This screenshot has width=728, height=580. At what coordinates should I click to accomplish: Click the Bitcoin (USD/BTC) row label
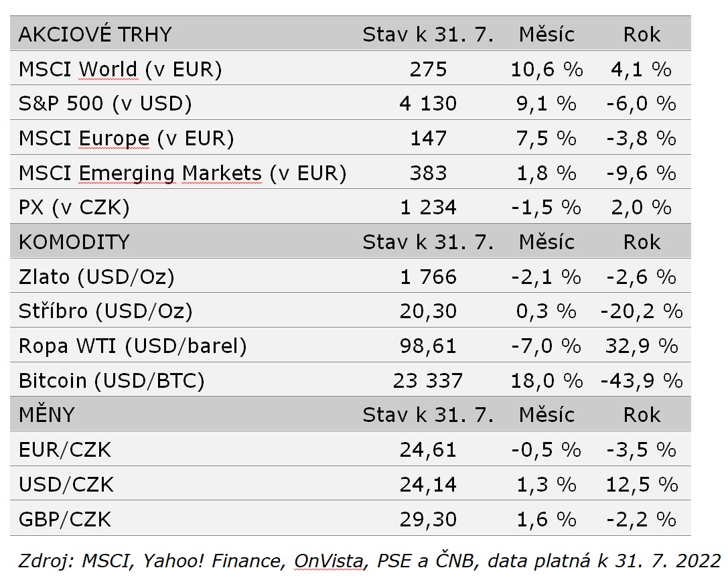[x=111, y=381]
